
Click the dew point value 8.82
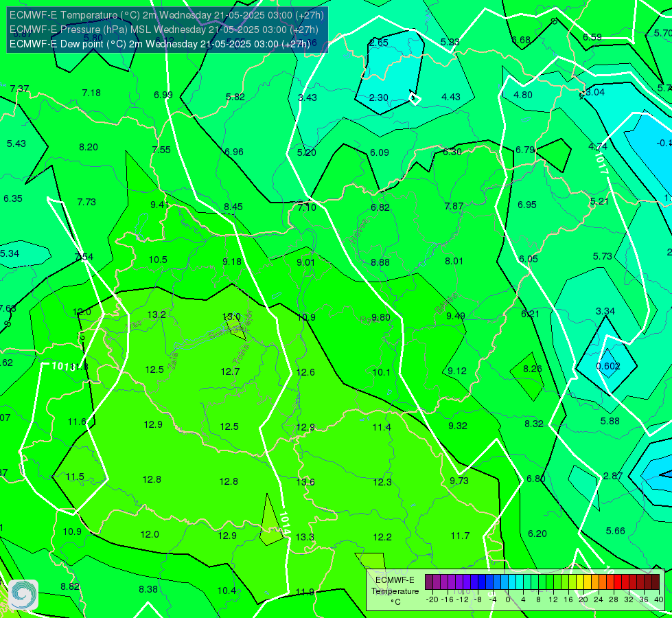pyautogui.click(x=70, y=586)
